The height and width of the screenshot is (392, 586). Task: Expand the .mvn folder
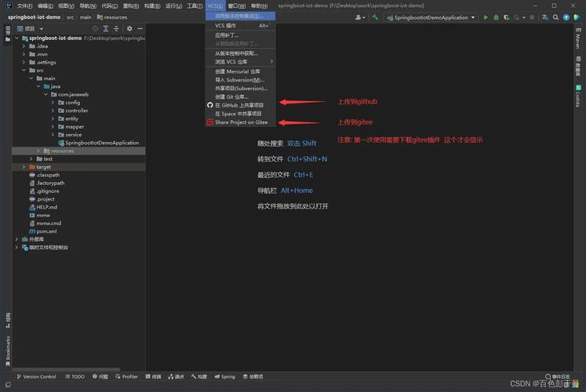tap(24, 54)
